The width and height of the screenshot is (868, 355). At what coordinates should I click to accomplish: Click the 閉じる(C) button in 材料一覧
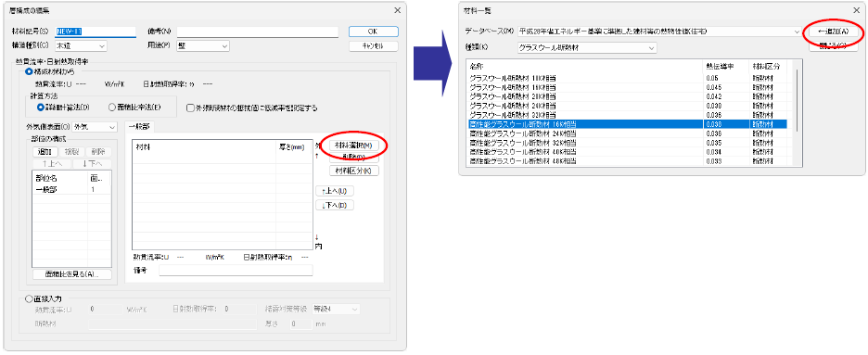834,46
